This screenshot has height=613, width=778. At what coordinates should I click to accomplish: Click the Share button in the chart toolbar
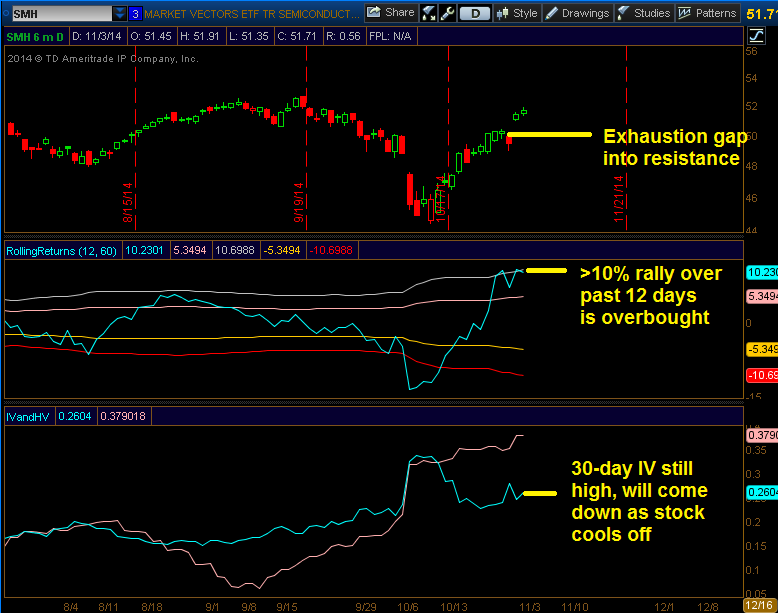(390, 13)
